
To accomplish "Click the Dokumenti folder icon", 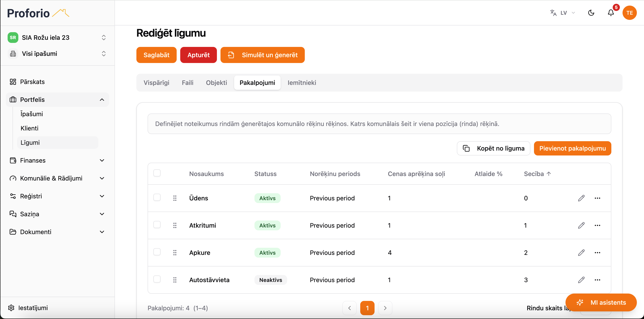I will click(13, 232).
